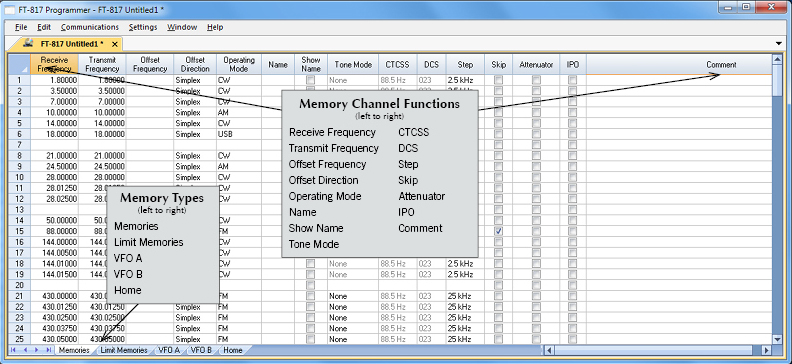Click the vertical scrollbar thumb

coord(777,81)
